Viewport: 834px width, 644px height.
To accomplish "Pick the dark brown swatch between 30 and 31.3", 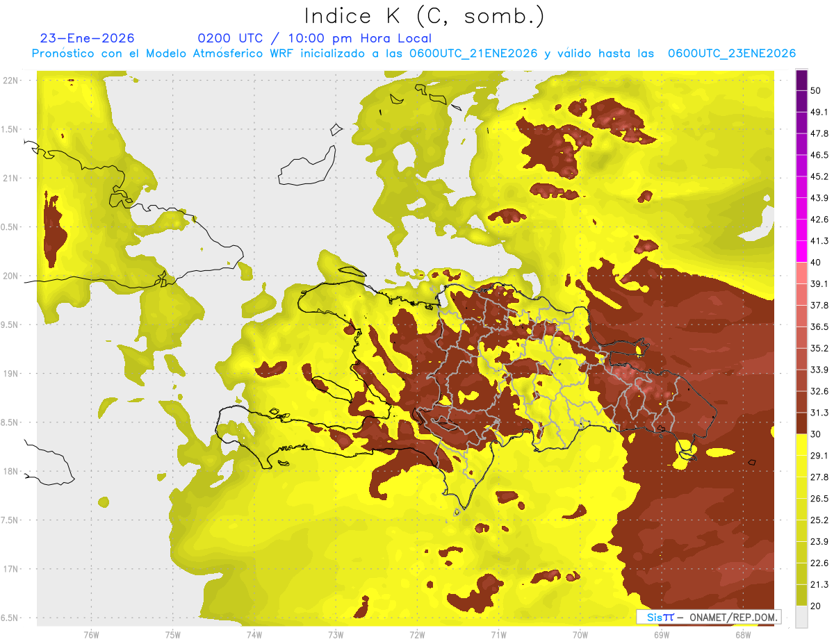I will [801, 424].
